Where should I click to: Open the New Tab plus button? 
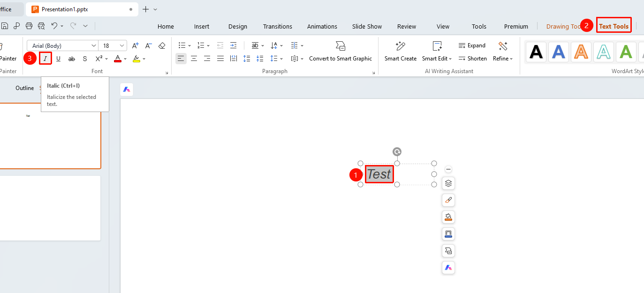145,9
